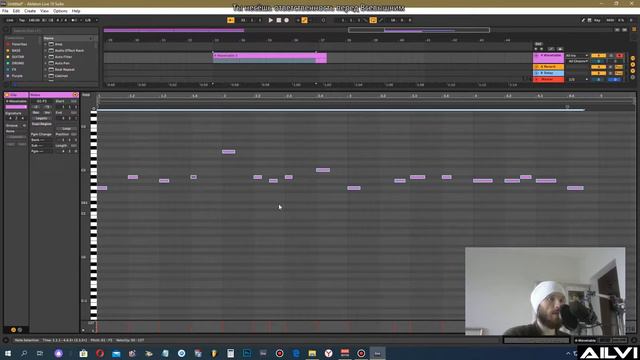
Task: Click the Set locator button
Action: tap(538, 44)
